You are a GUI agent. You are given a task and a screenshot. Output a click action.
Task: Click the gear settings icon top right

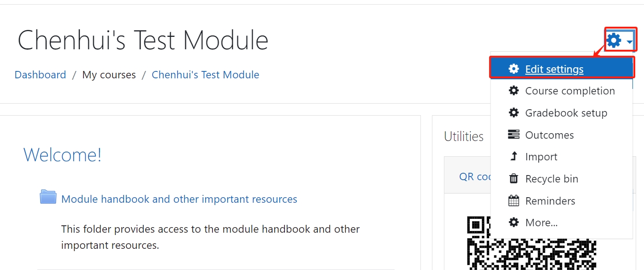point(613,40)
